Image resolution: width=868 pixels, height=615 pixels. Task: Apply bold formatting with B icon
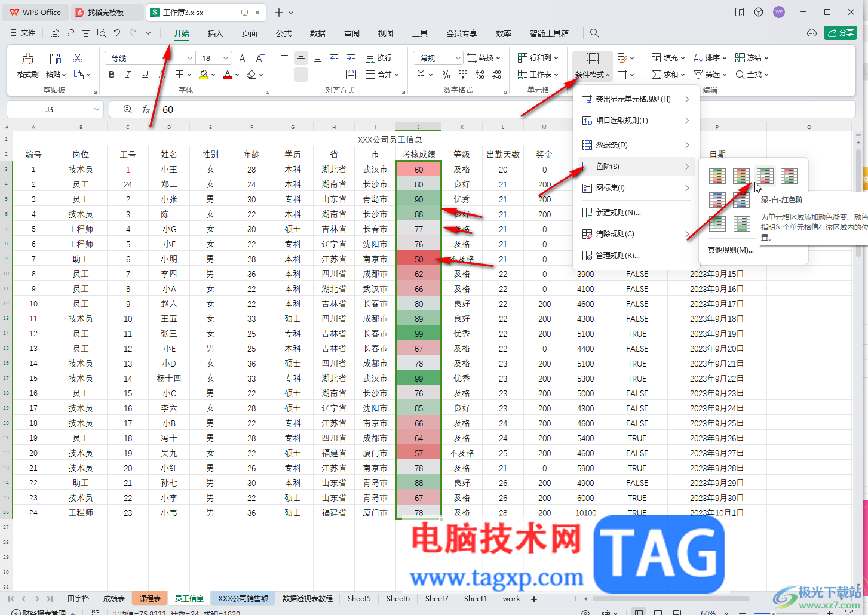pyautogui.click(x=112, y=75)
